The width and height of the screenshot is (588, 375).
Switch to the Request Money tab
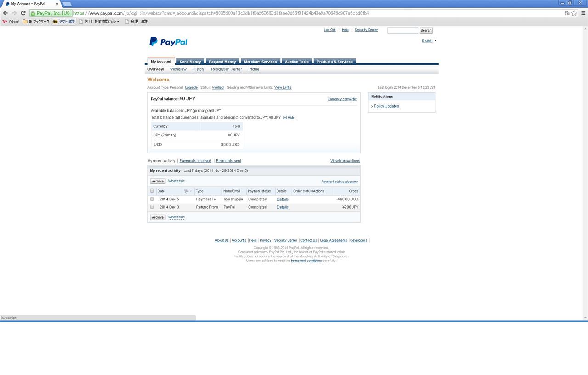(x=222, y=62)
